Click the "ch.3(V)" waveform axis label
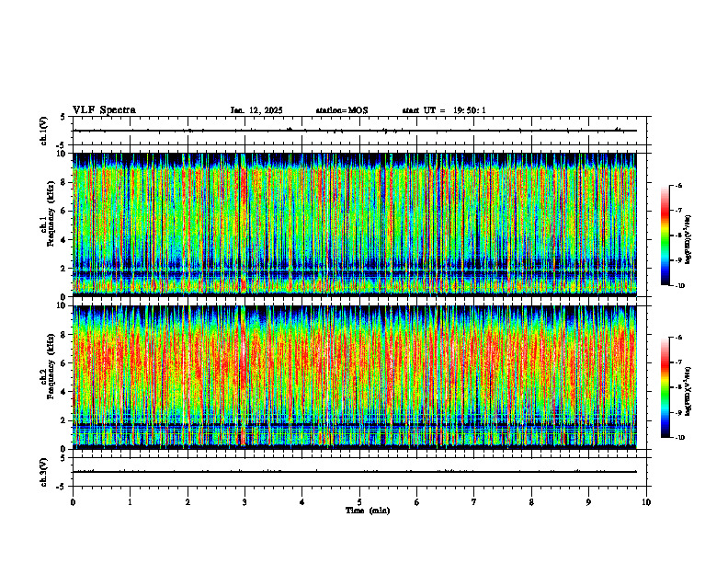The height and width of the screenshot is (563, 728). 44,472
